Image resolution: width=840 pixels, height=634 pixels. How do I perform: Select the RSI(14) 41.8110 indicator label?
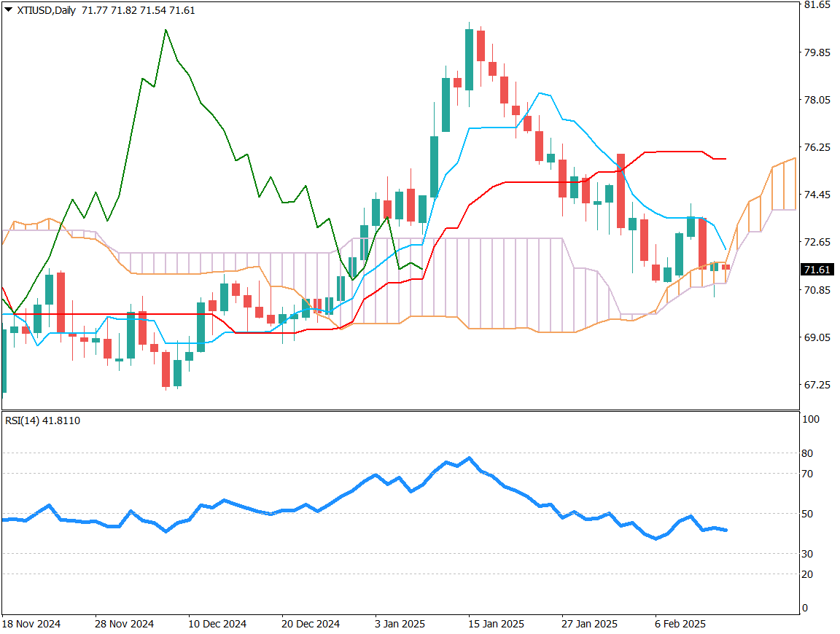point(42,420)
